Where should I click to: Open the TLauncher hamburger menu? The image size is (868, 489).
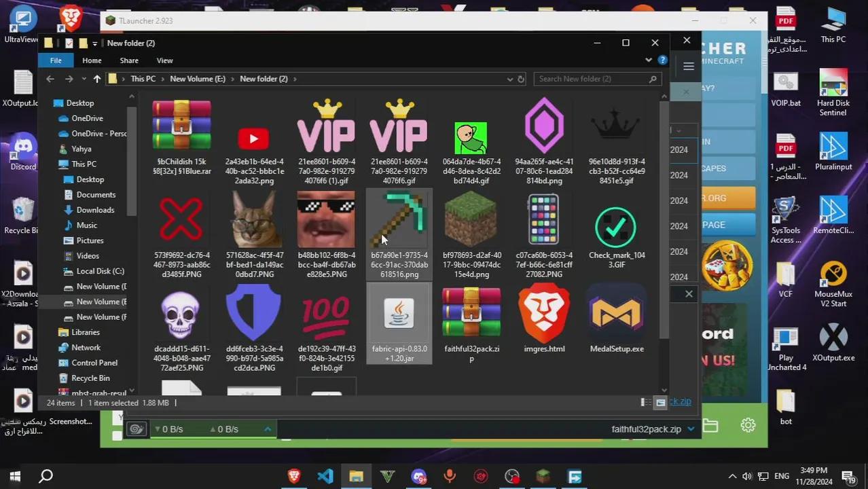(x=689, y=67)
